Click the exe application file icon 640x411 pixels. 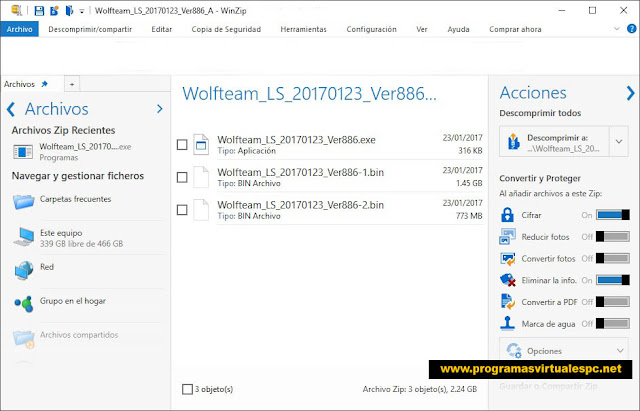[x=201, y=144]
